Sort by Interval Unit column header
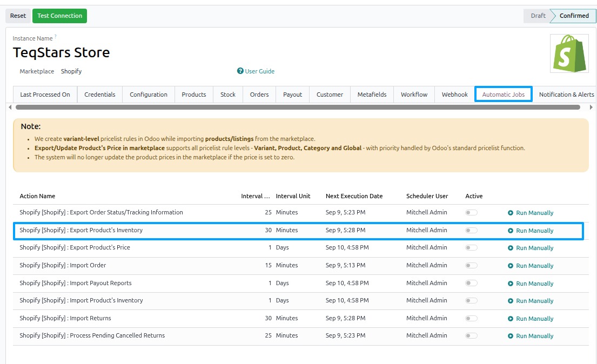Image resolution: width=597 pixels, height=364 pixels. pyautogui.click(x=293, y=196)
